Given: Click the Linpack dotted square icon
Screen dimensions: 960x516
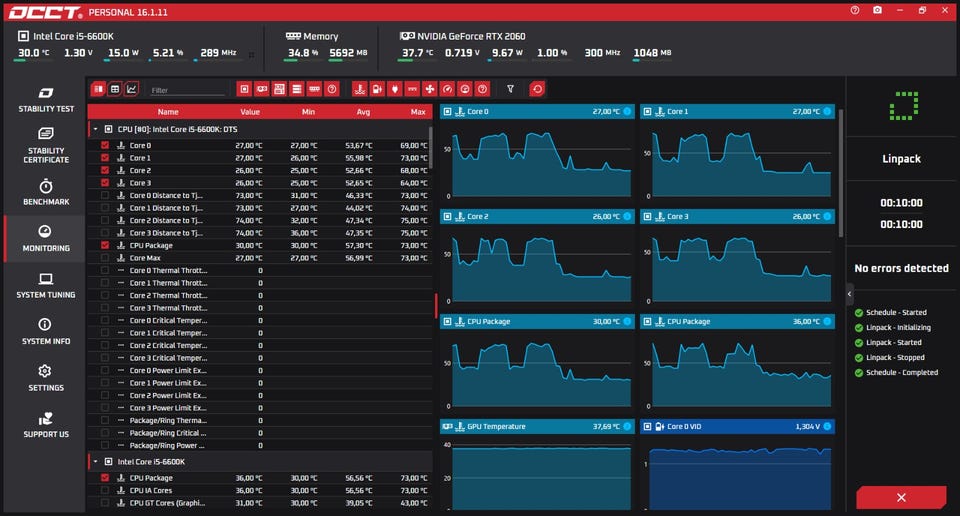Looking at the screenshot, I should coord(904,106).
